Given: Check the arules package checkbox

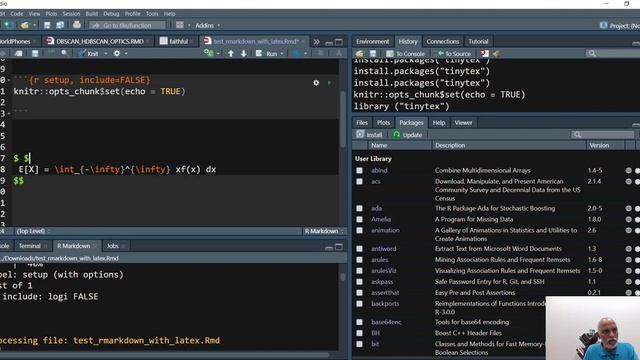Looking at the screenshot, I should point(359,260).
